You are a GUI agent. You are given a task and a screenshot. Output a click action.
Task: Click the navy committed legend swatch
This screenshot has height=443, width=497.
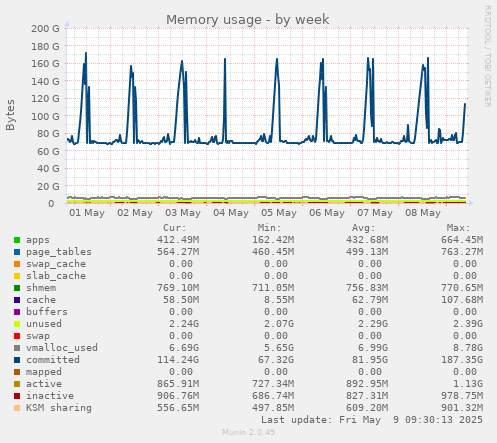tap(17, 360)
